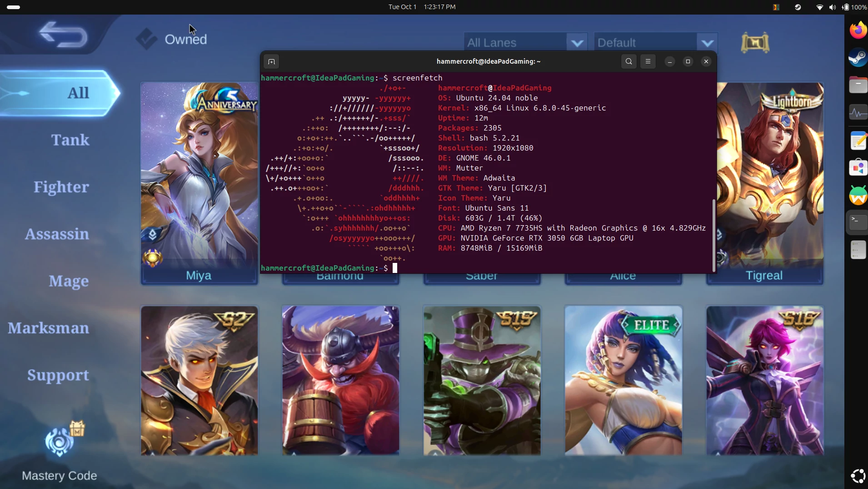
Task: Open the clock showing Tue Oct 1
Action: coord(422,7)
